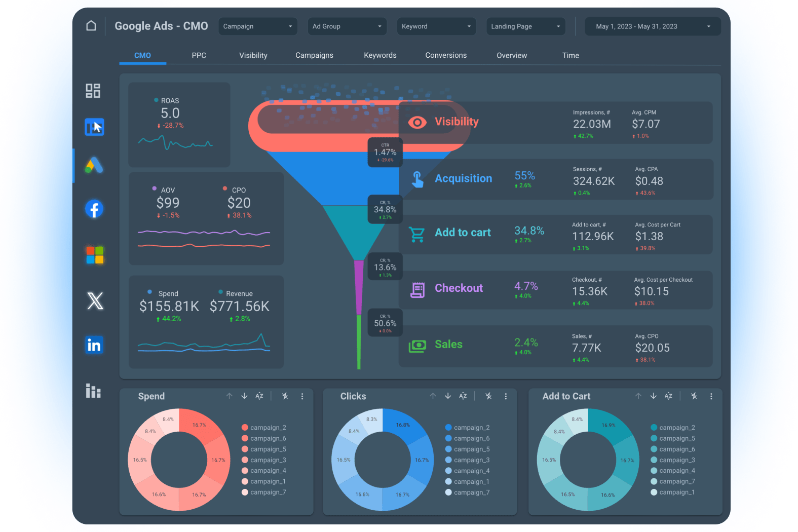Open the bar chart icon in sidebar
This screenshot has width=798, height=532.
click(x=93, y=391)
